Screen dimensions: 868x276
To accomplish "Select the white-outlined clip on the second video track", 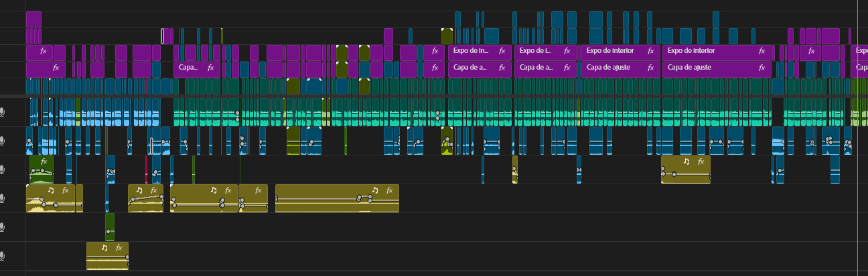I will coord(162,36).
